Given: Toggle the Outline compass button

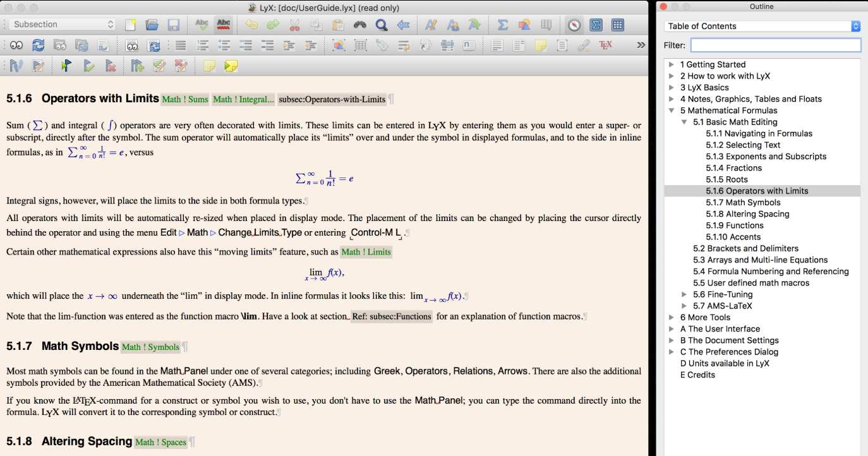Looking at the screenshot, I should pos(574,25).
